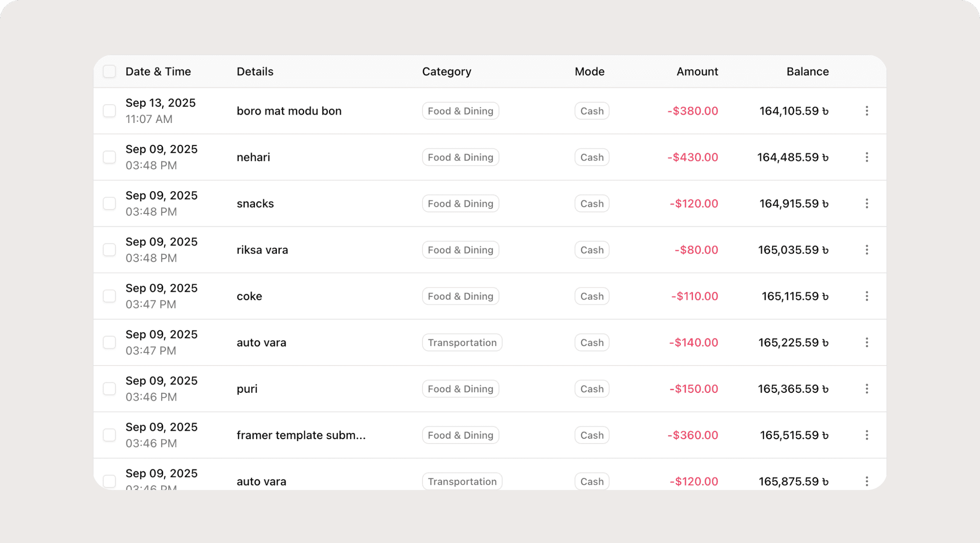The image size is (980, 543).
Task: Open the options menu for the snacks transaction
Action: [867, 203]
